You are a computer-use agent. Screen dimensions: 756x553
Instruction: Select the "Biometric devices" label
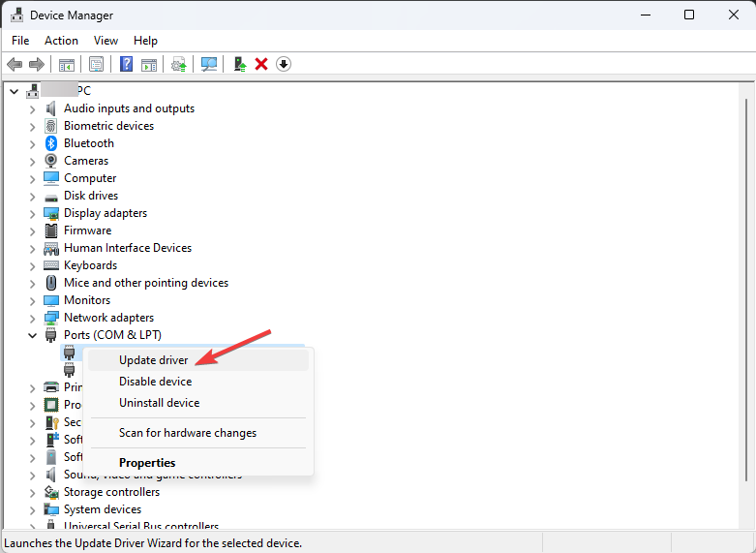pos(109,126)
